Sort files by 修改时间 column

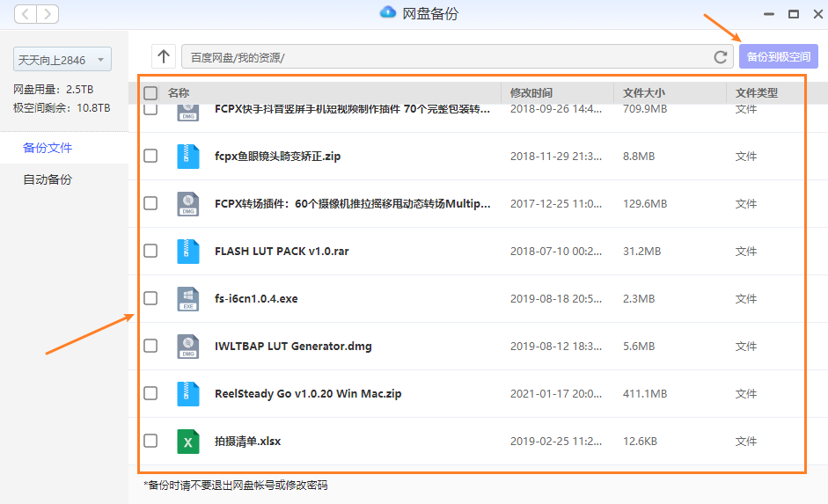point(531,93)
